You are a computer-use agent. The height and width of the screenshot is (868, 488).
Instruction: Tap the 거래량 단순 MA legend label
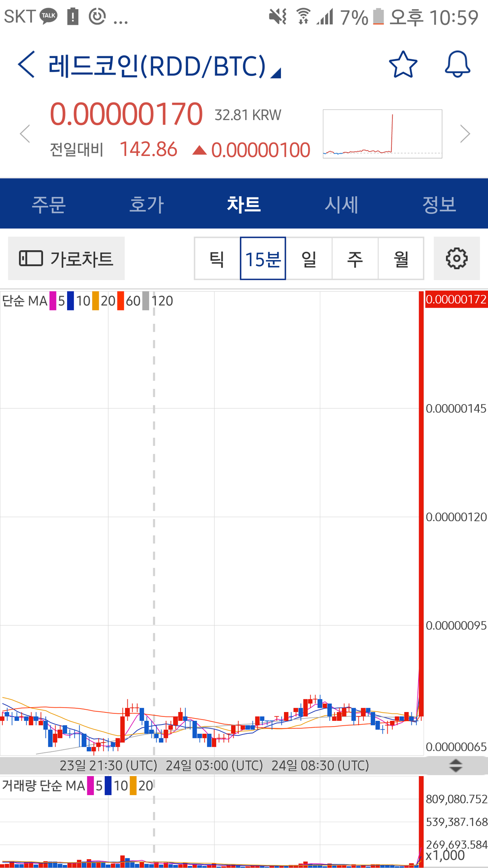pyautogui.click(x=43, y=786)
